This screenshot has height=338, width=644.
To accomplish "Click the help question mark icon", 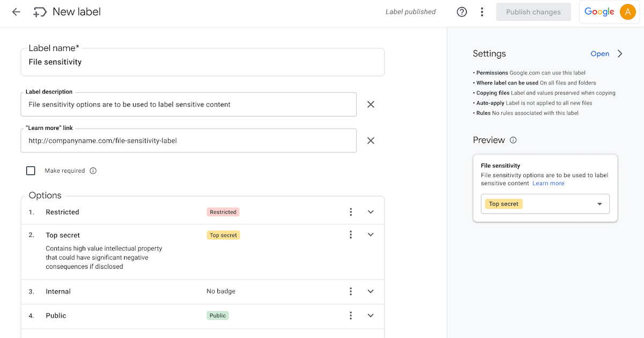I will (x=462, y=12).
